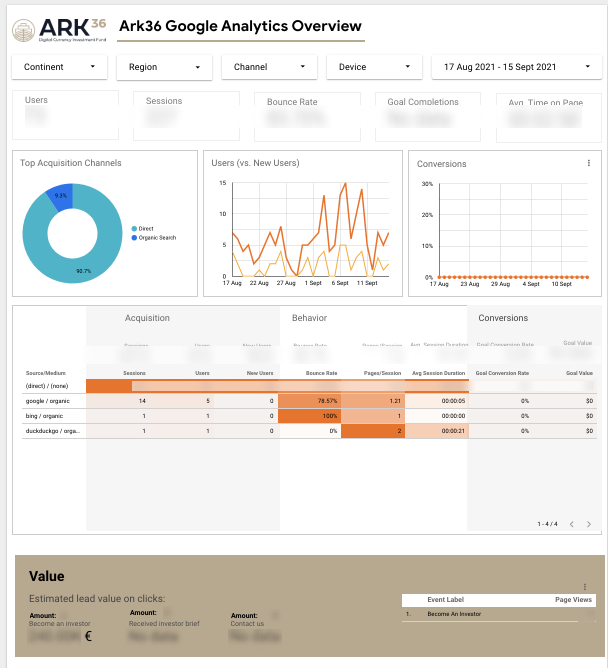Click the ARK36 logo
Screen dimensions: 608x668
tap(59, 30)
